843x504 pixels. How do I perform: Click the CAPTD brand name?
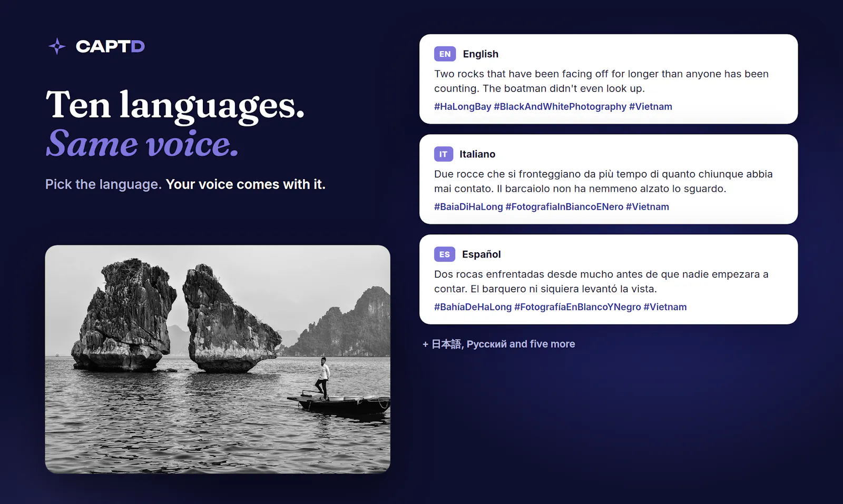pyautogui.click(x=110, y=46)
